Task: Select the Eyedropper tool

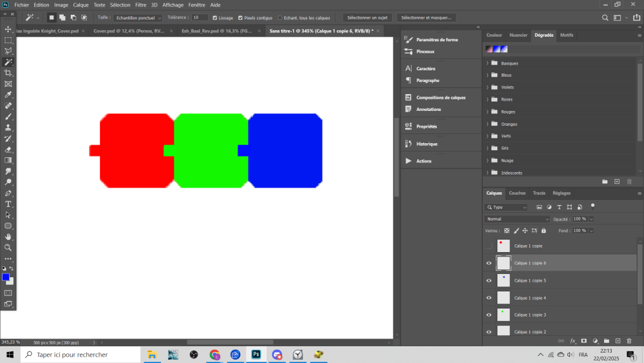Action: tap(8, 95)
